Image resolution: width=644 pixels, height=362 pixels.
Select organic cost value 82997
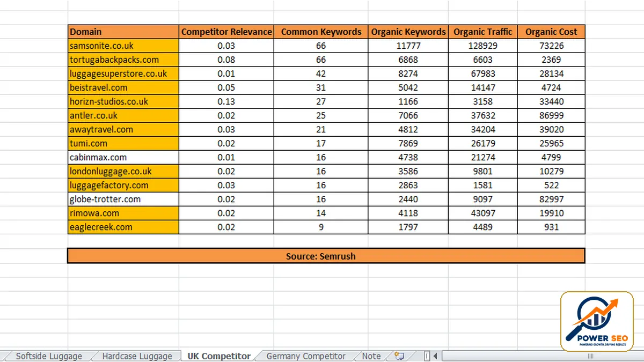[551, 199]
